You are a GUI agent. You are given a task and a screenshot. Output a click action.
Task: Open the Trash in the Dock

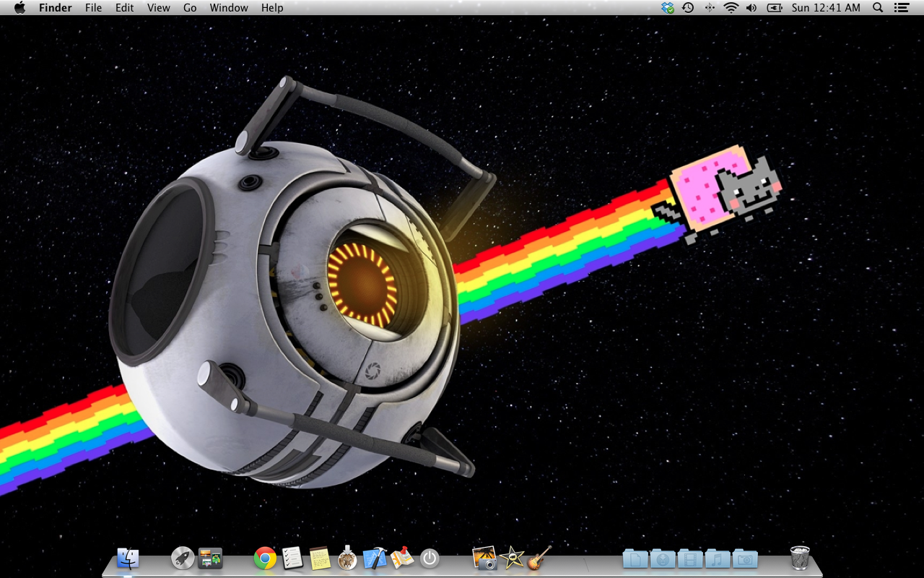(x=800, y=558)
